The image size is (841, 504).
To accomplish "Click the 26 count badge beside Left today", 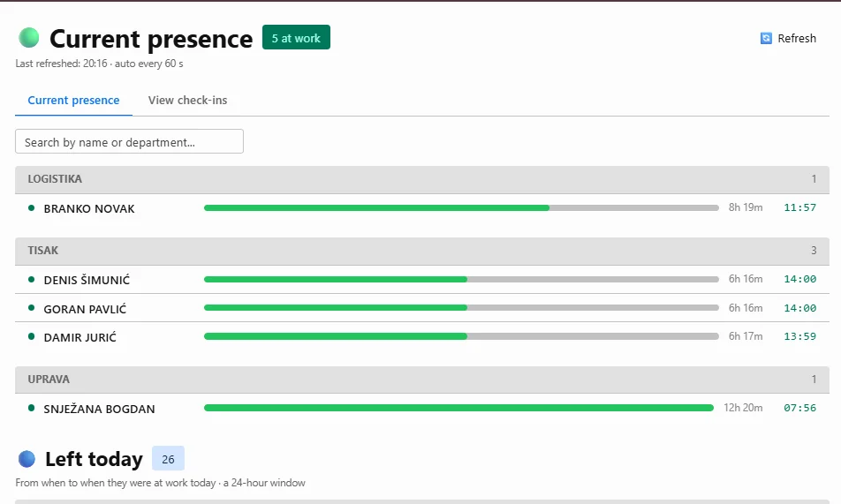I will 168,459.
